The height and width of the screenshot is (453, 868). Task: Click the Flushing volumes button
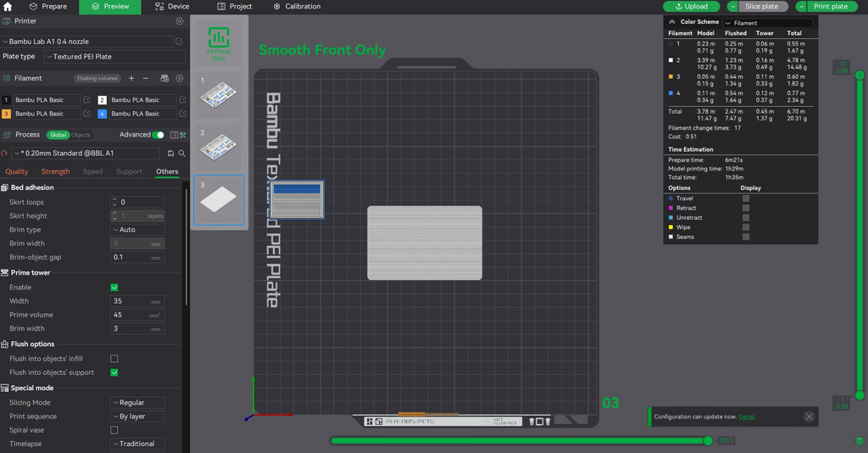point(97,78)
